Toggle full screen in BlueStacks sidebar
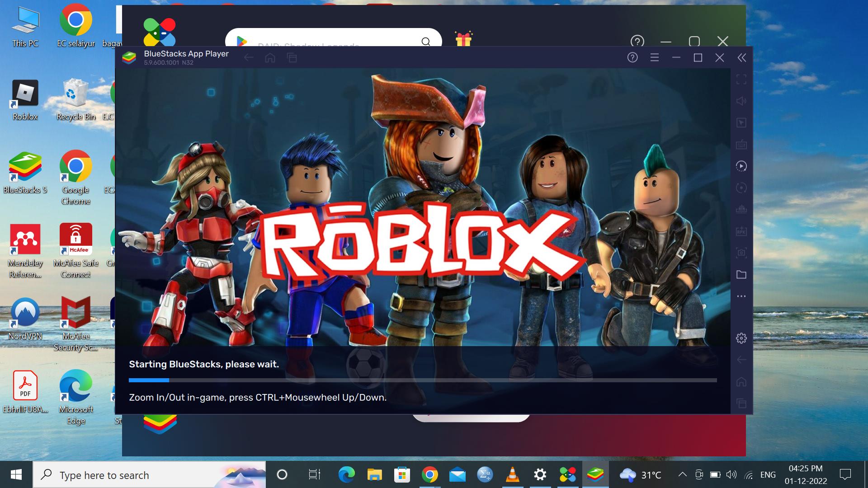The width and height of the screenshot is (868, 488). click(741, 80)
